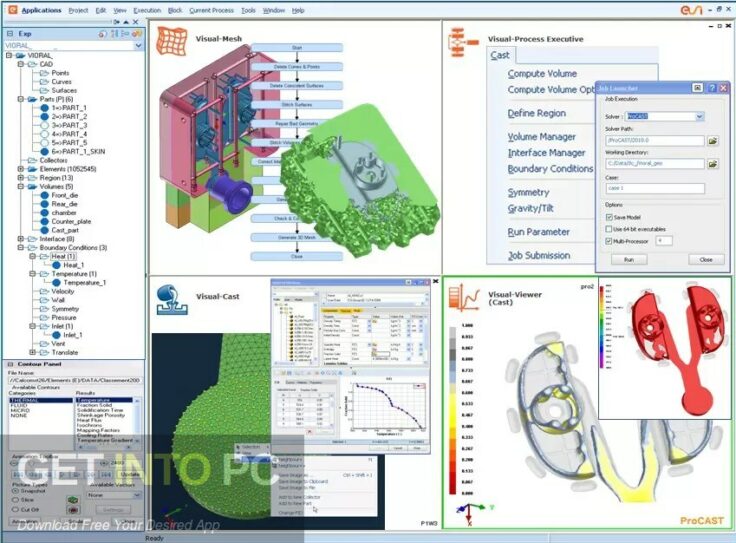
Task: Select THERMAL in the Categories list
Action: coord(41,400)
